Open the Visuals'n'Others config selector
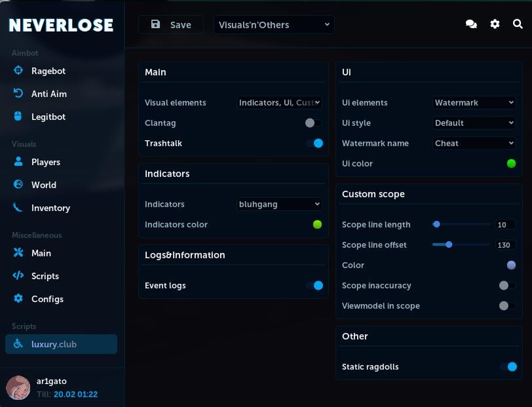Image resolution: width=532 pixels, height=407 pixels. click(274, 24)
